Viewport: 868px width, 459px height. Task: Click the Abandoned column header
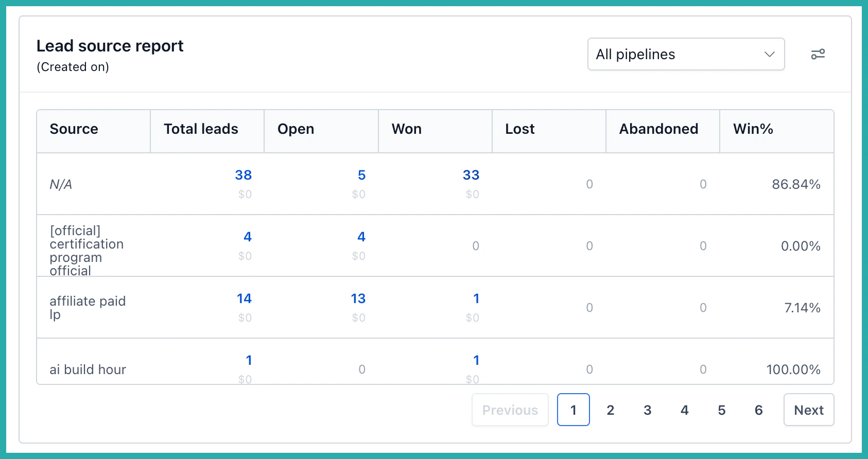(663, 131)
